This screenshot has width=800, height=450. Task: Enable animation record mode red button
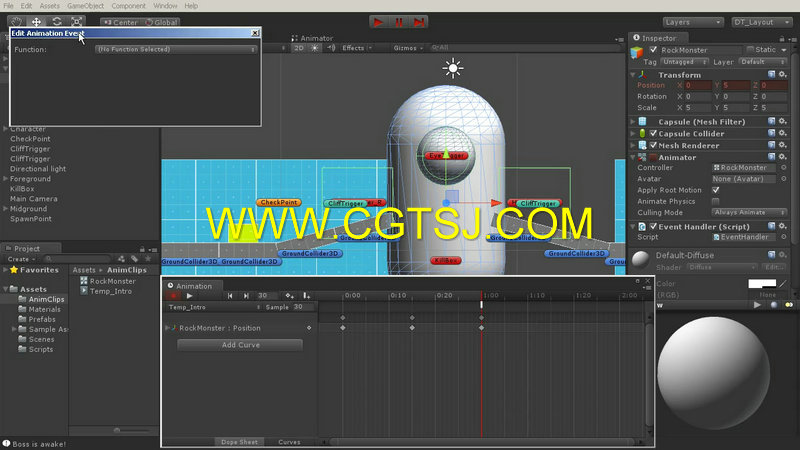pos(173,295)
